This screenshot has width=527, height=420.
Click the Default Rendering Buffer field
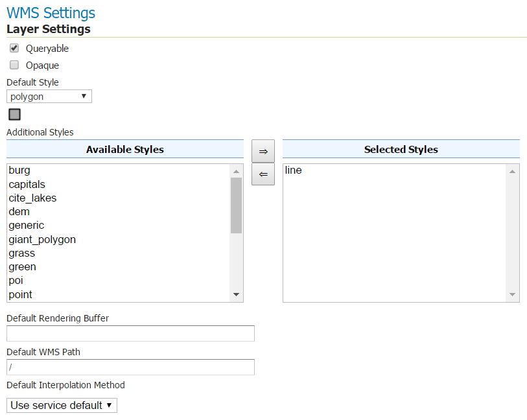pyautogui.click(x=130, y=334)
